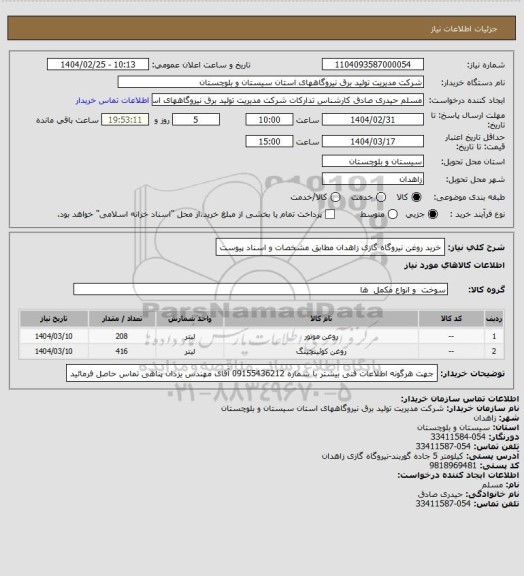Click the deadline time field 10:00
The image size is (524, 576).
269,120
